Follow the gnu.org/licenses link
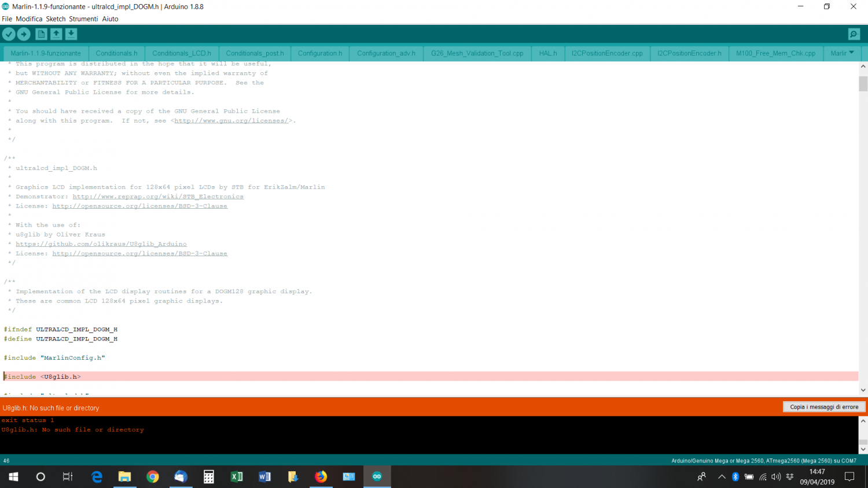Viewport: 868px width, 488px height. [x=231, y=121]
